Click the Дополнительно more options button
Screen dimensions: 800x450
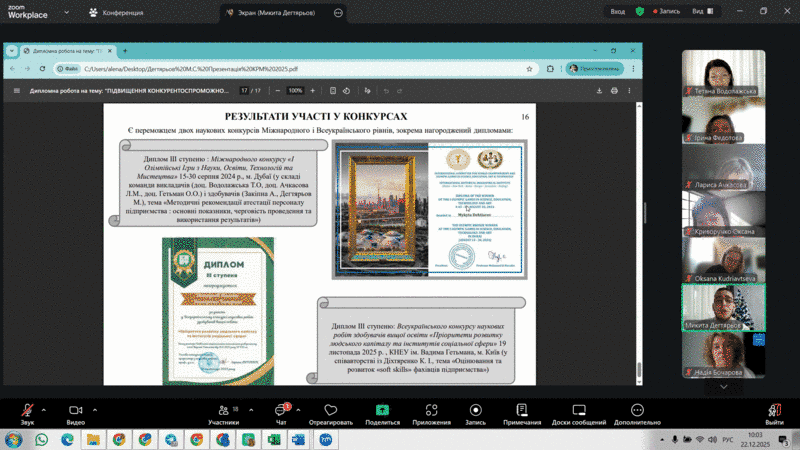click(x=638, y=411)
